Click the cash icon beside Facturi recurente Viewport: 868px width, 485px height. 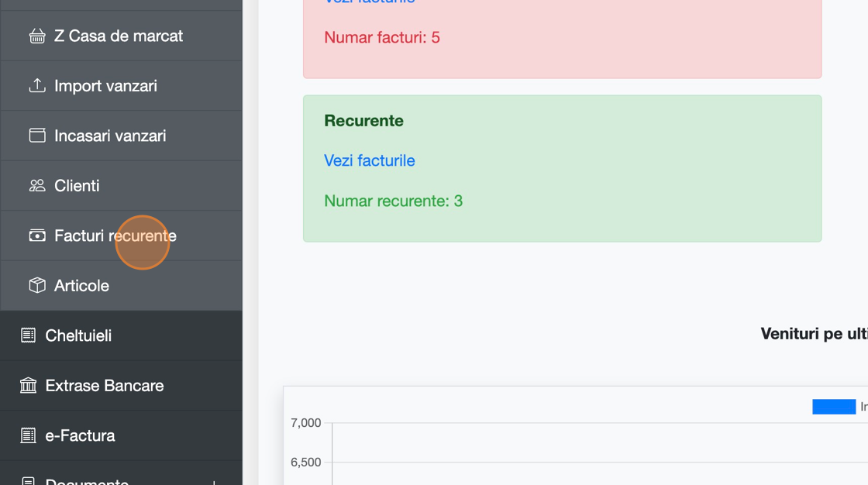pos(37,236)
